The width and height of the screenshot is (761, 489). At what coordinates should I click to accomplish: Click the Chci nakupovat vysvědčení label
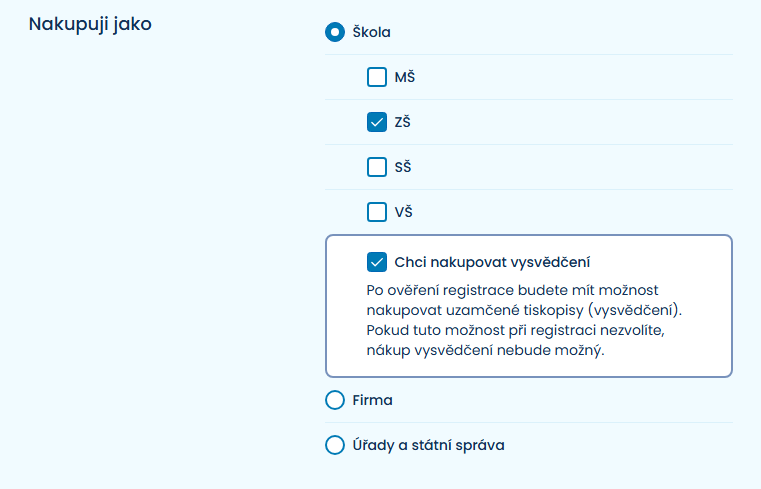coord(492,263)
